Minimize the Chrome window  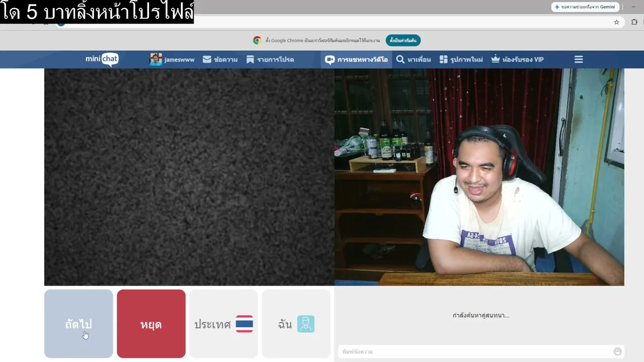point(633,7)
